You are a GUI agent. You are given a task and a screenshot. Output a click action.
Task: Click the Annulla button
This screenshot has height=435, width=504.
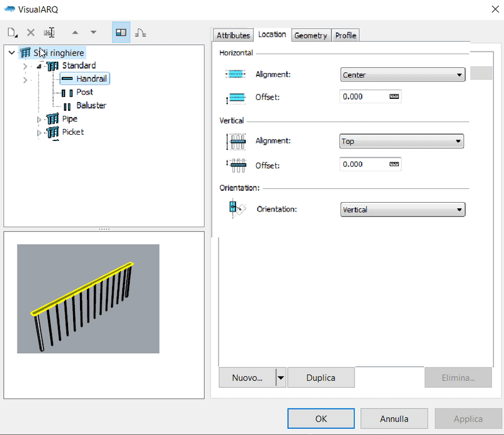pos(394,419)
